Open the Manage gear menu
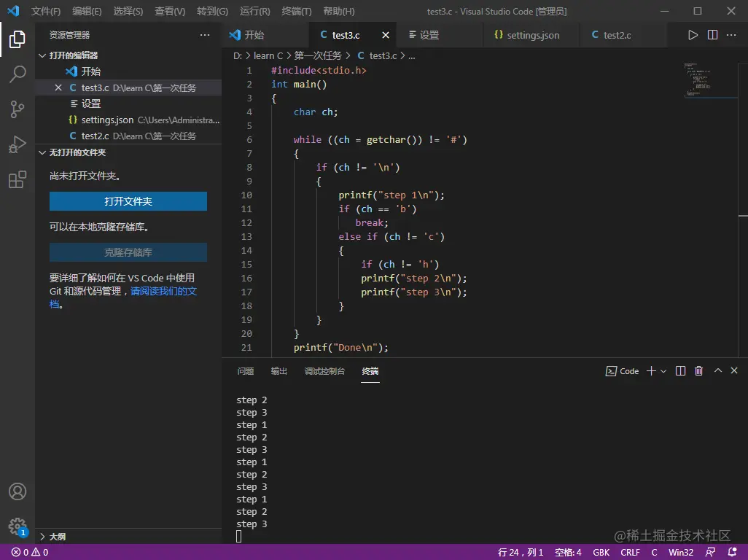This screenshot has width=748, height=560. point(17,526)
